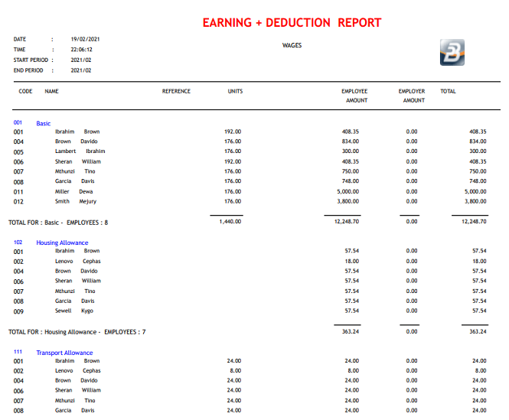The width and height of the screenshot is (509, 420).
Task: Click TOTAL FOR Basic EMPLOYEES 8 line
Action: (58, 223)
